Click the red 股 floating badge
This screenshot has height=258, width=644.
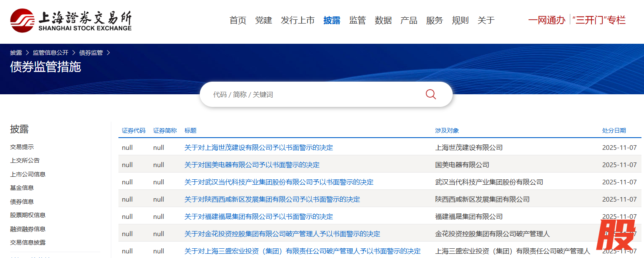[x=617, y=235]
